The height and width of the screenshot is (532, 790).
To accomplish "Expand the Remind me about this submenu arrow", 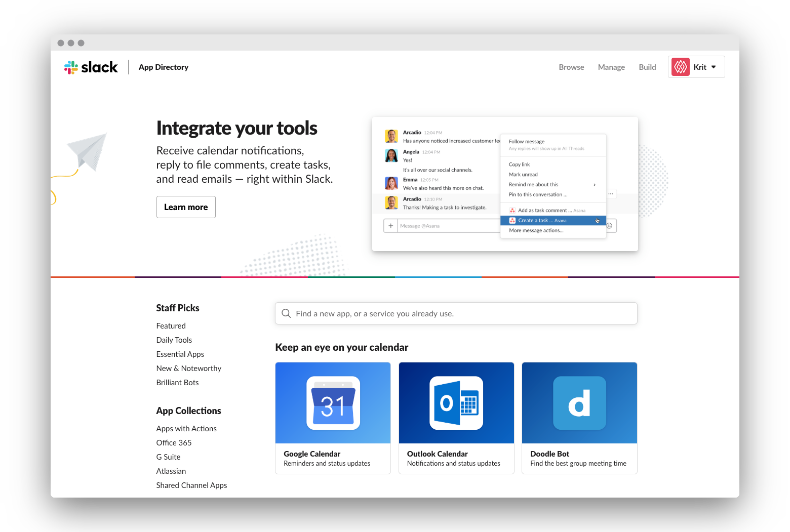I will (595, 185).
